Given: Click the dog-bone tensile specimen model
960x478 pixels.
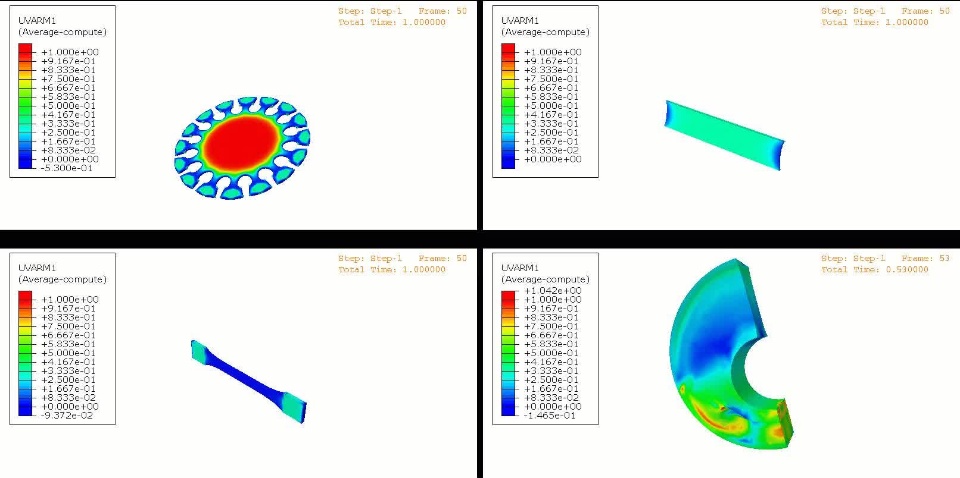Looking at the screenshot, I should 249,380.
